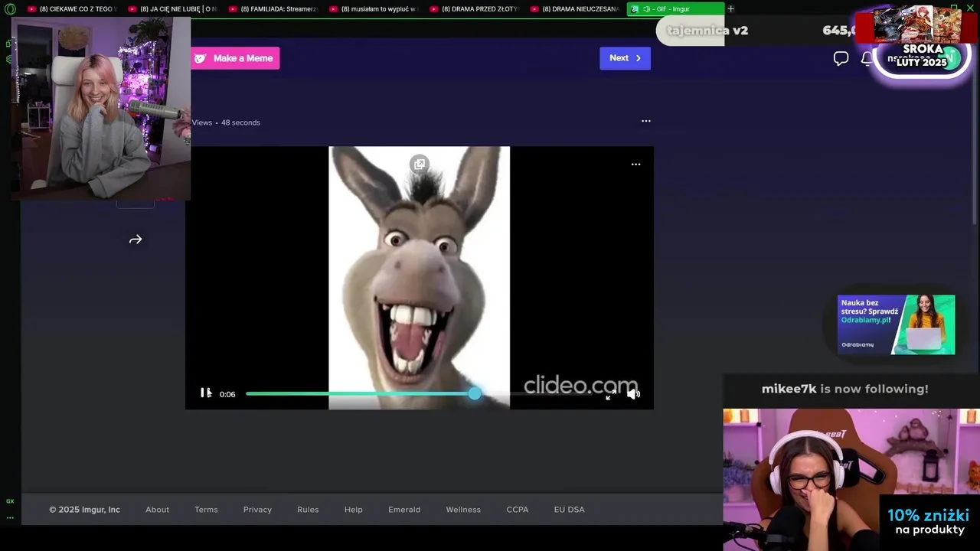Open the About footer link
This screenshot has height=551, width=980.
point(158,510)
